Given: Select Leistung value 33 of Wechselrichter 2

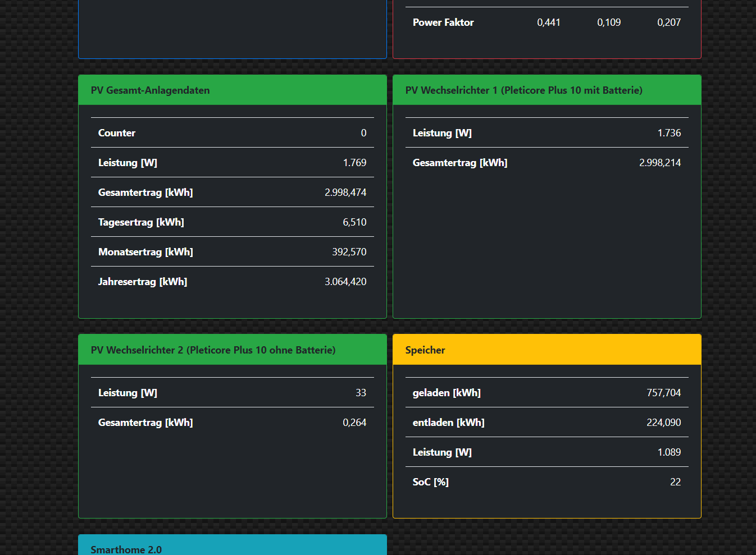Looking at the screenshot, I should tap(361, 393).
